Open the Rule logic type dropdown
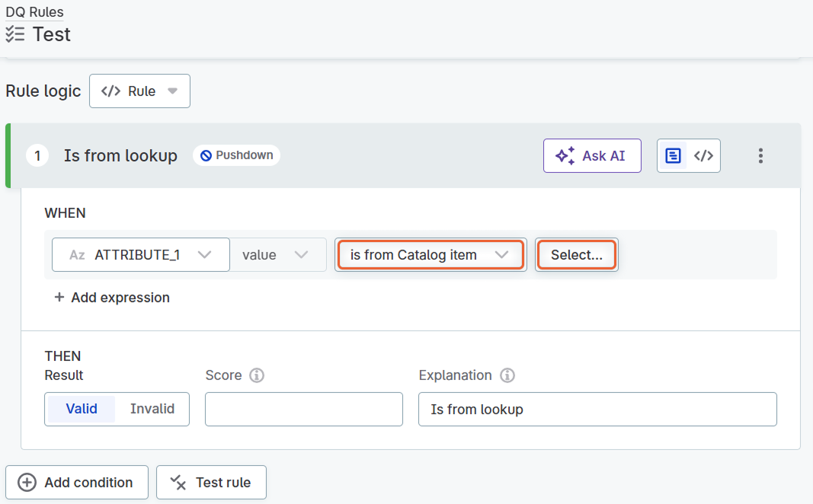The image size is (813, 504). (x=139, y=91)
